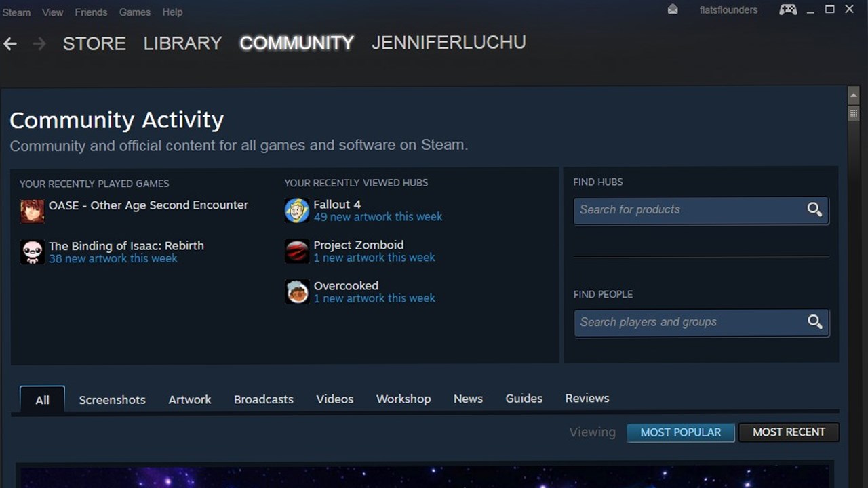The height and width of the screenshot is (488, 868).
Task: Click the Project Zomboid hub icon
Action: [297, 251]
